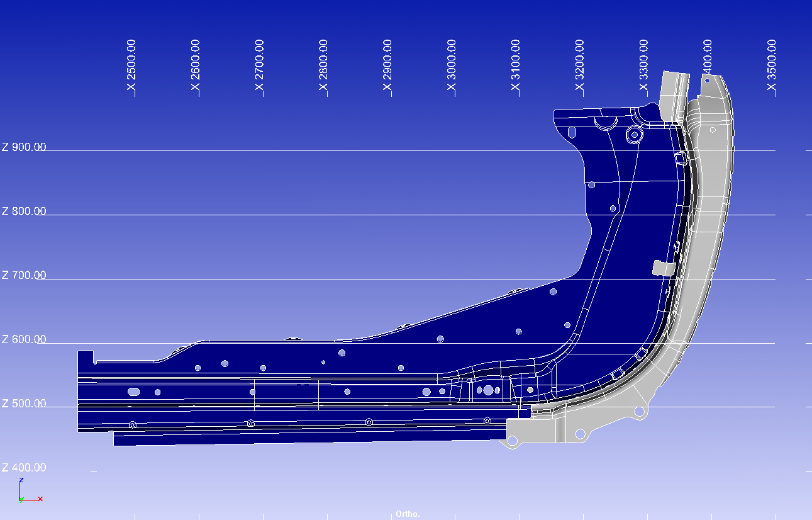Click the hole at bottom-left of gray bracket

pyautogui.click(x=513, y=441)
